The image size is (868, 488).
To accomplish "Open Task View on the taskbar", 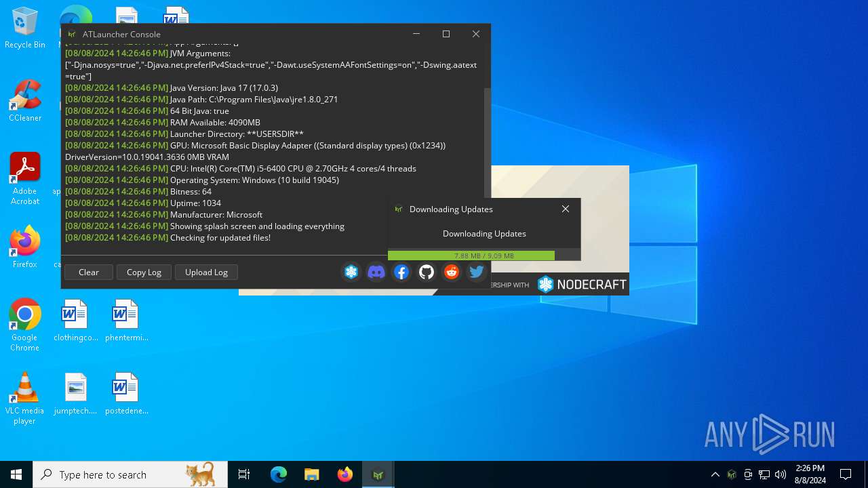I will [x=244, y=474].
